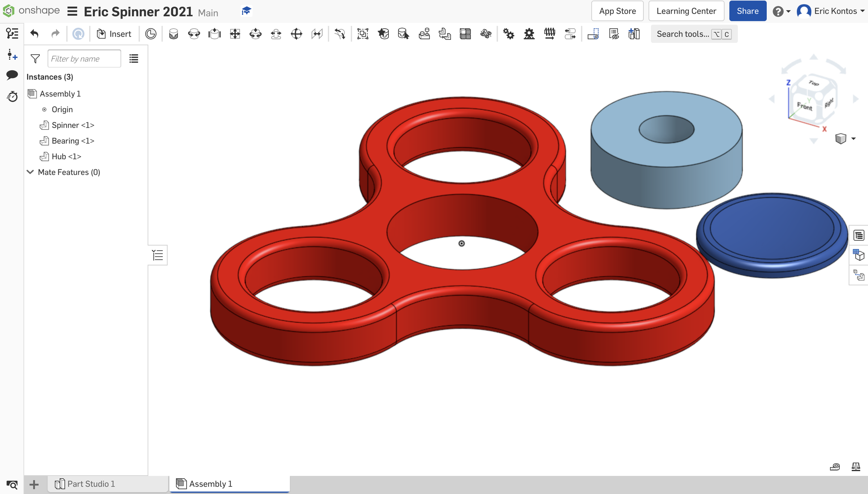
Task: Select the Gear relation tool
Action: click(x=509, y=34)
